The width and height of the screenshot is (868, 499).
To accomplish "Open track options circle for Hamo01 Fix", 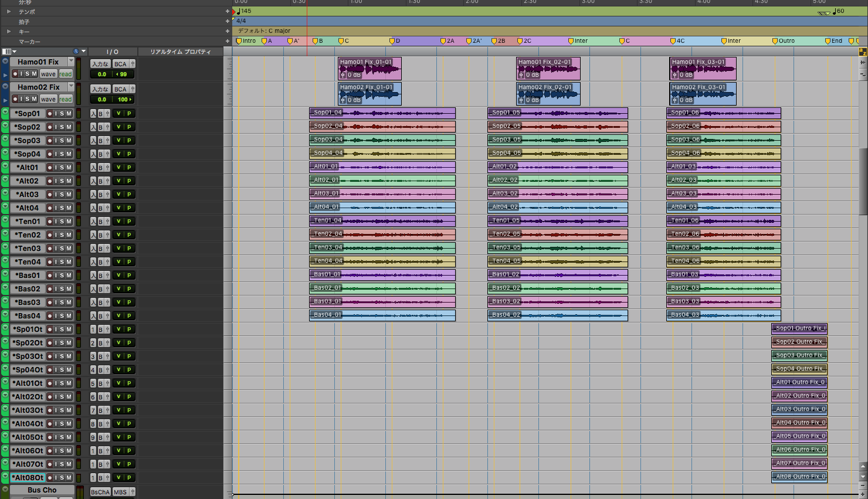I will pos(5,62).
